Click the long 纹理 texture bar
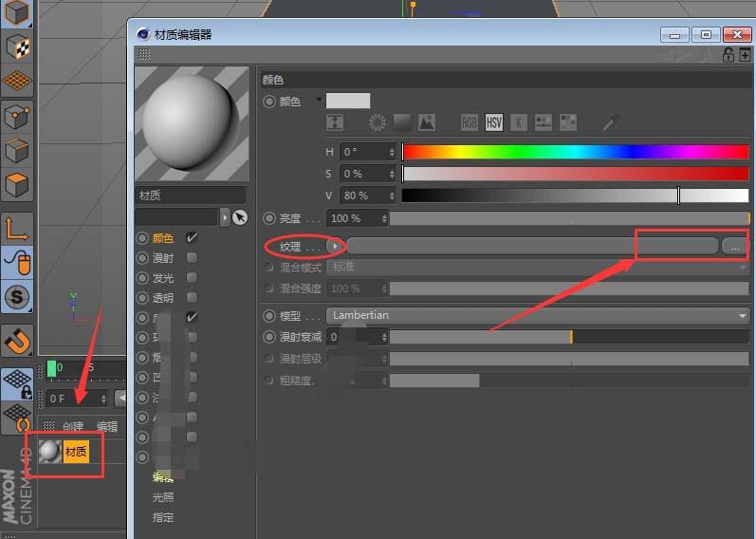Screen dimensions: 756x539 point(532,246)
